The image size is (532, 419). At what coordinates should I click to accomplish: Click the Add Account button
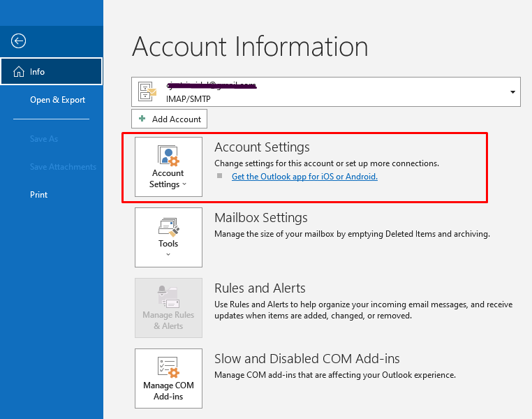(x=169, y=119)
